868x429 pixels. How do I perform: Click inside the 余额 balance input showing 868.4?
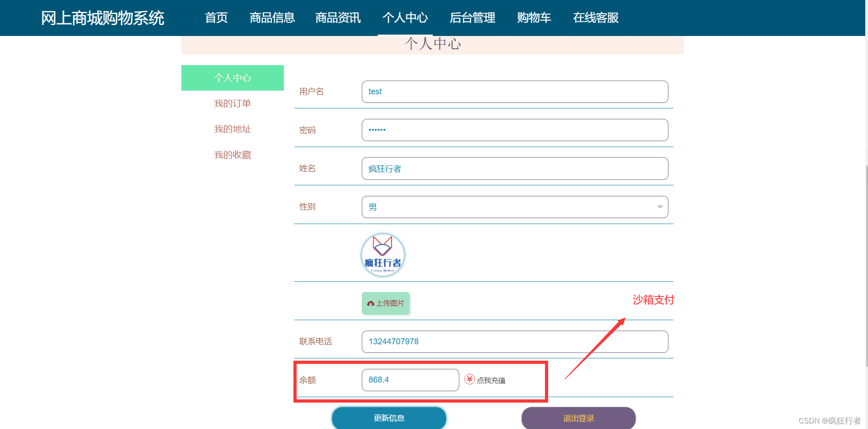(409, 379)
